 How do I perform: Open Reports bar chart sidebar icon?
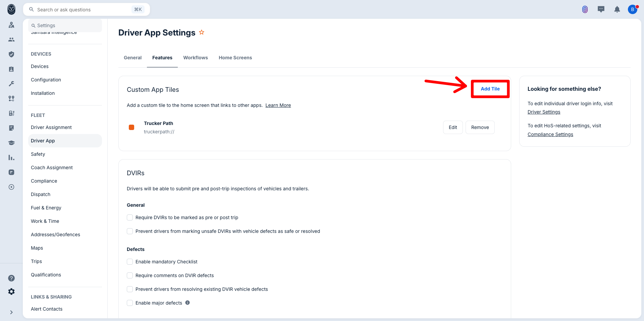click(11, 157)
